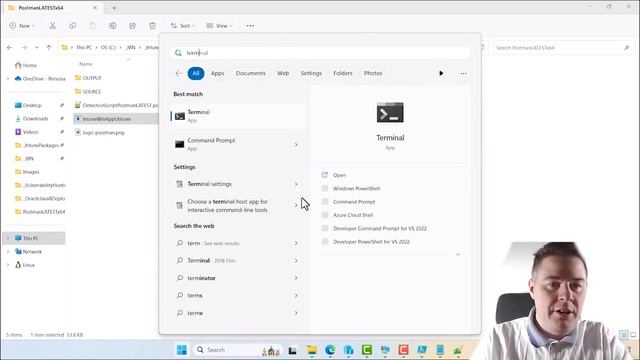Launch Command Prompt profile from Terminal actions
The height and width of the screenshot is (360, 640).
click(x=354, y=202)
